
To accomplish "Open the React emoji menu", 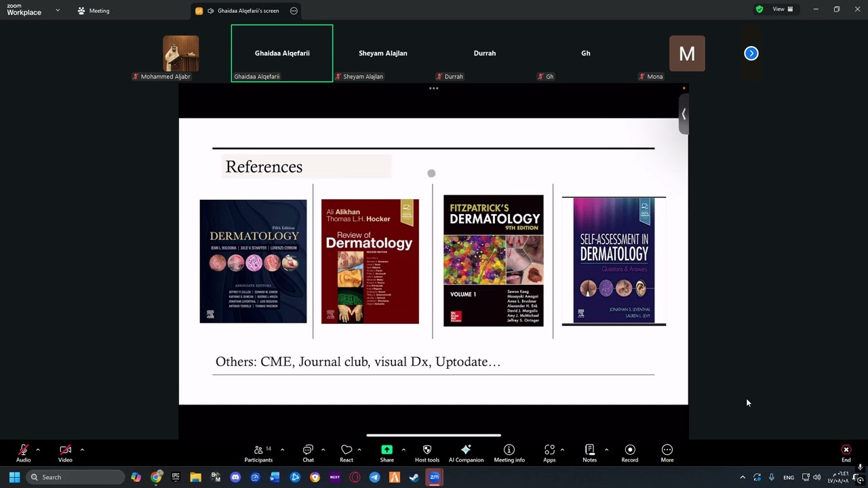I will point(347,453).
